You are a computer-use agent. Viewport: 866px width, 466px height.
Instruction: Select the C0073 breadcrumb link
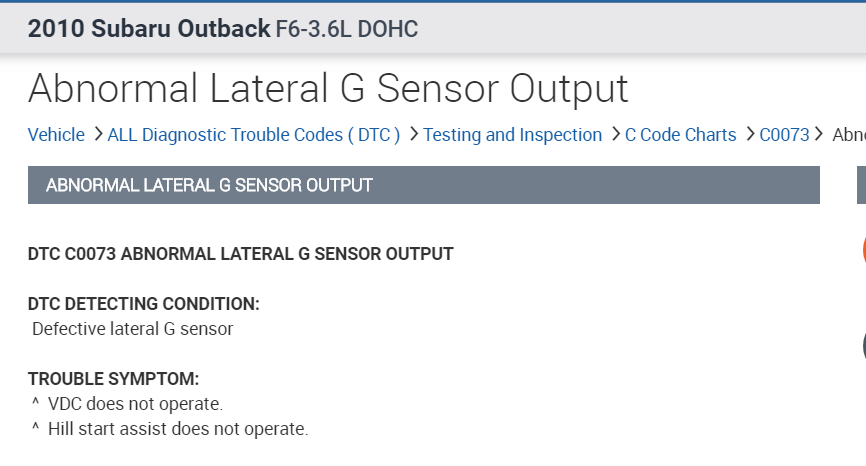[x=784, y=135]
